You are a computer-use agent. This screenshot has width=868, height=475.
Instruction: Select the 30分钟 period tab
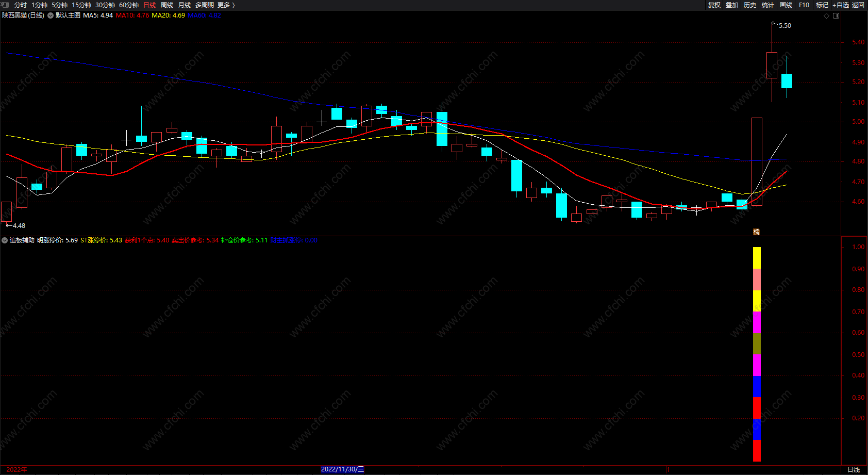(x=105, y=5)
